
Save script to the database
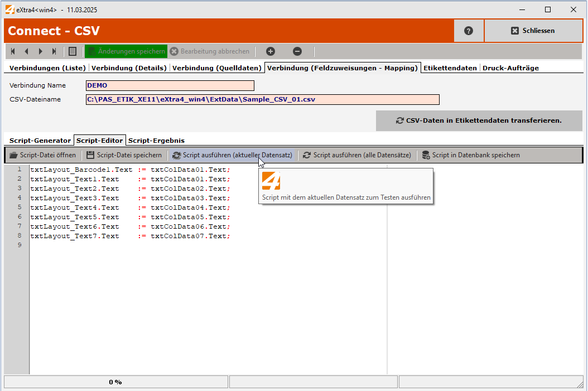tap(470, 155)
